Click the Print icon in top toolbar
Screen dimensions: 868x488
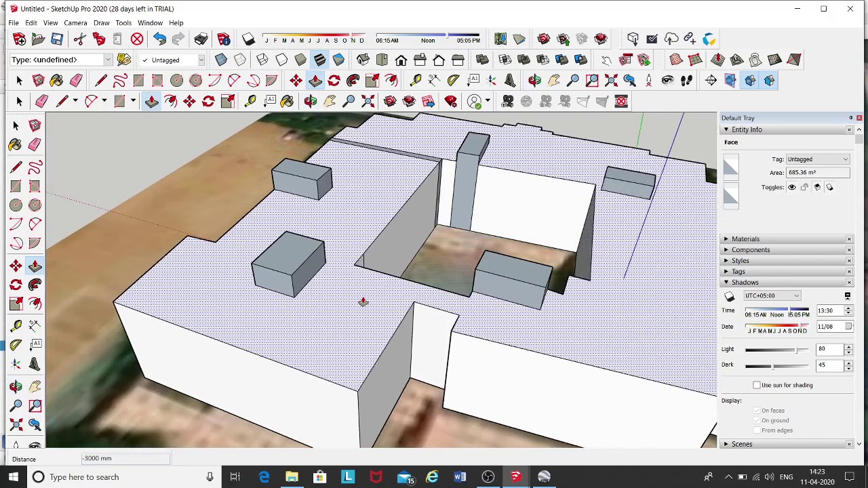[x=201, y=39]
